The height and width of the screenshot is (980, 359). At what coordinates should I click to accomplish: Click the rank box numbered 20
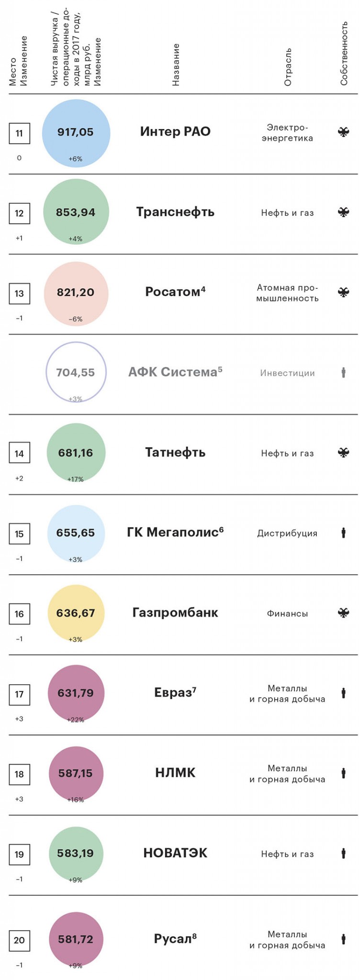click(x=19, y=940)
